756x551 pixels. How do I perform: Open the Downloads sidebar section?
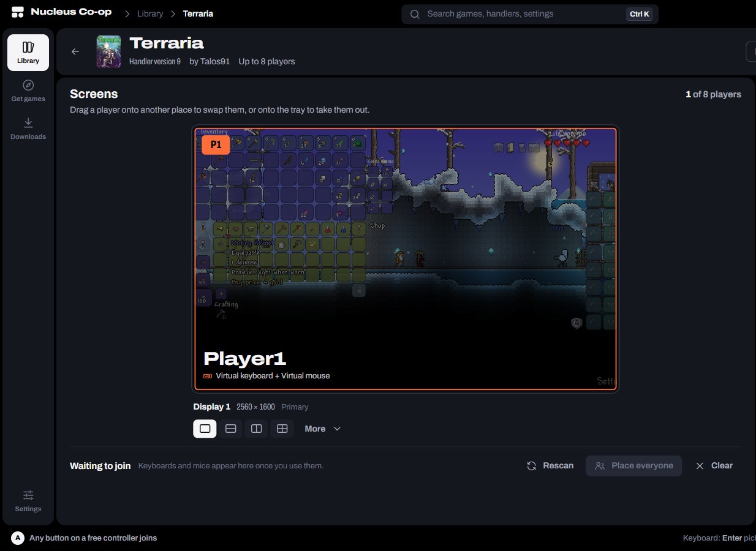tap(28, 129)
